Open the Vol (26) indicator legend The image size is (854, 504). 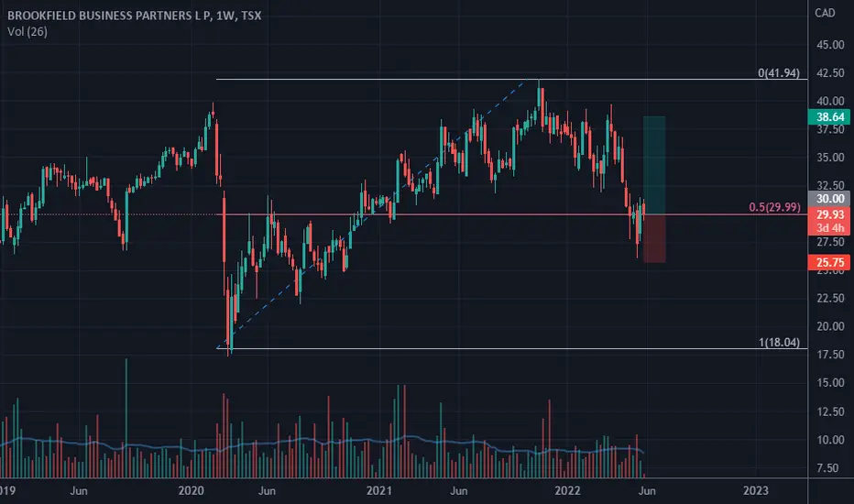point(27,31)
